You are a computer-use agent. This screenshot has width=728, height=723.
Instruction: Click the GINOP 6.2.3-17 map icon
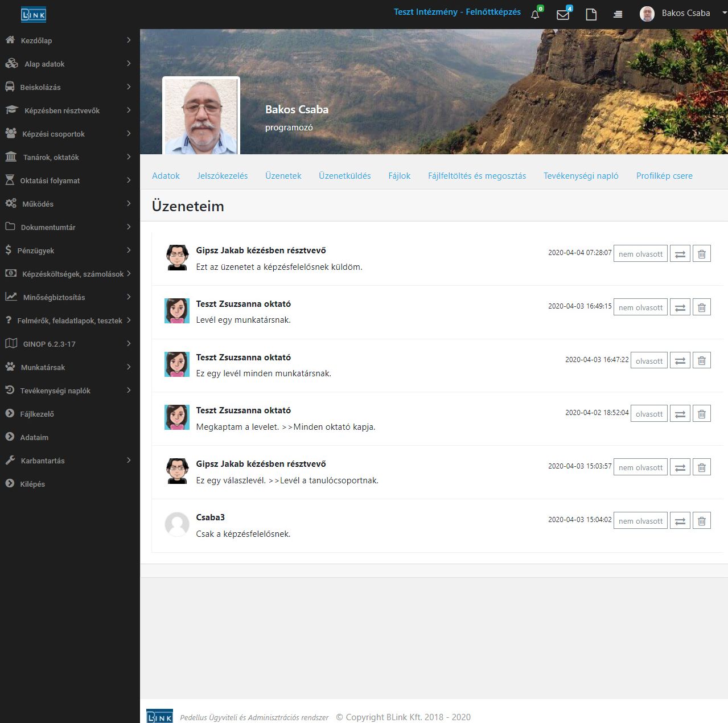pos(11,343)
